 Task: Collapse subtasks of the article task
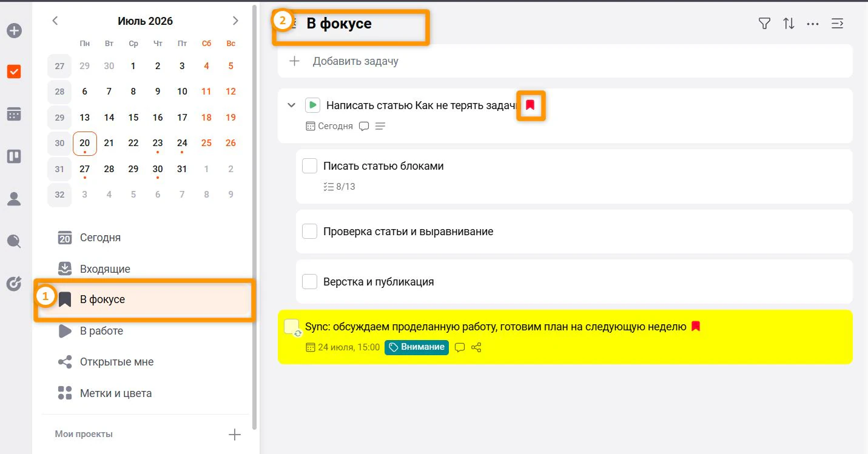point(291,105)
